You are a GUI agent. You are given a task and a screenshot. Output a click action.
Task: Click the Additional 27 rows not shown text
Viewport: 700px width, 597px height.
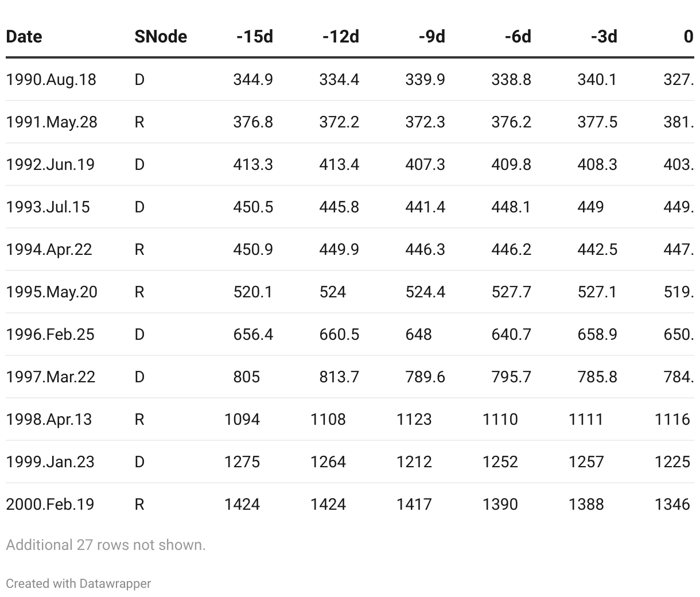[x=106, y=545]
